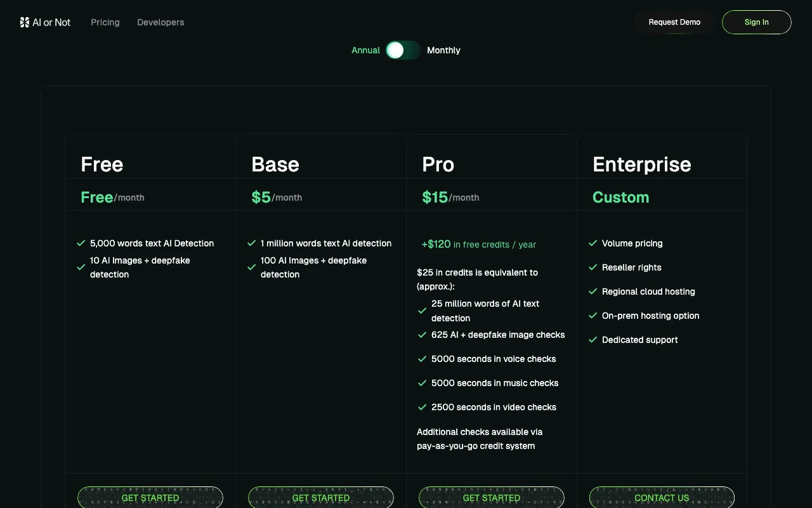This screenshot has height=508, width=812.
Task: Click Get Started under Pro plan
Action: point(492,498)
